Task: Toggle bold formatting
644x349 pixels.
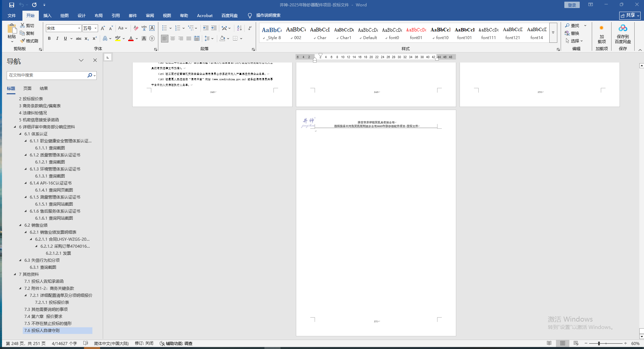Action: (x=49, y=38)
